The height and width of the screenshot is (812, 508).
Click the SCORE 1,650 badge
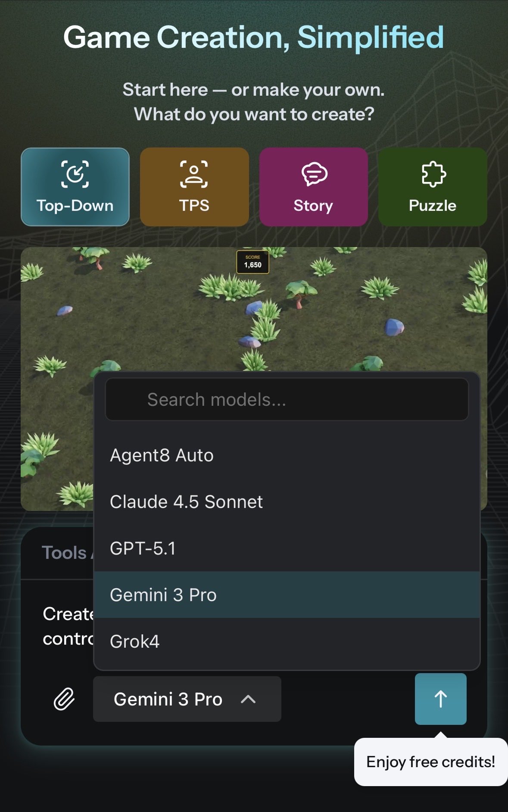click(x=253, y=262)
